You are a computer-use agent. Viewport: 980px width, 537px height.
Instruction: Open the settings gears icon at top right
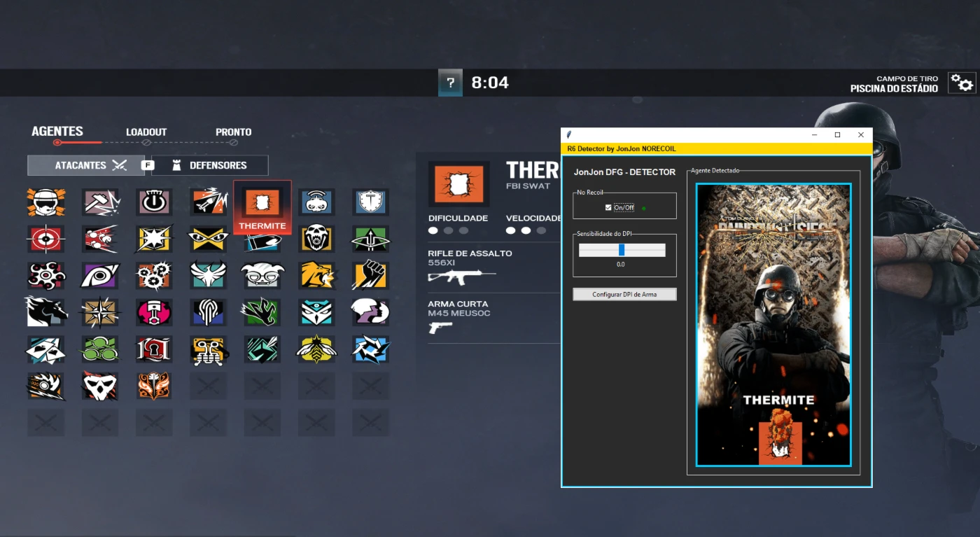[x=962, y=83]
